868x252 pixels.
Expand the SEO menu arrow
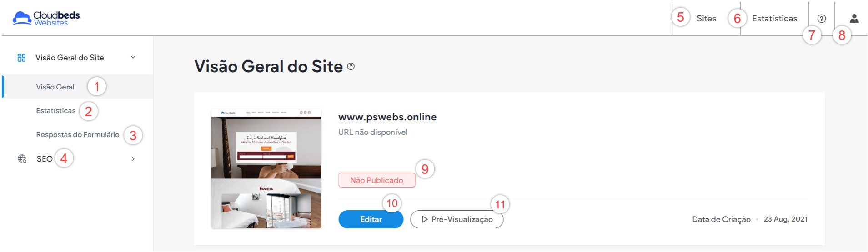click(133, 159)
